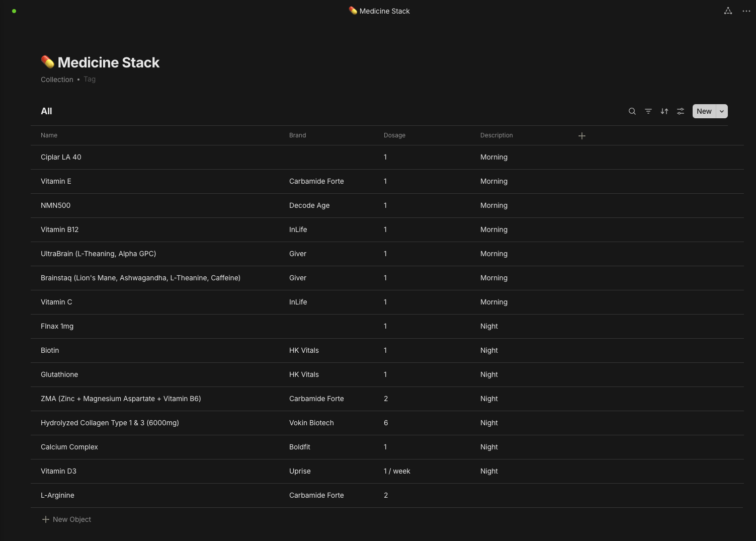Open the Dosage column header menu
The width and height of the screenshot is (756, 541).
pos(394,135)
